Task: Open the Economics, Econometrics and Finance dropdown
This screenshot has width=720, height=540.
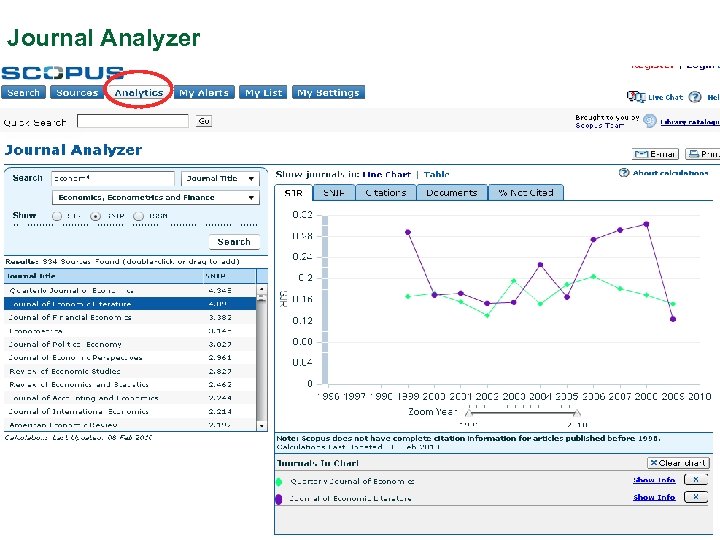Action: pyautogui.click(x=156, y=197)
